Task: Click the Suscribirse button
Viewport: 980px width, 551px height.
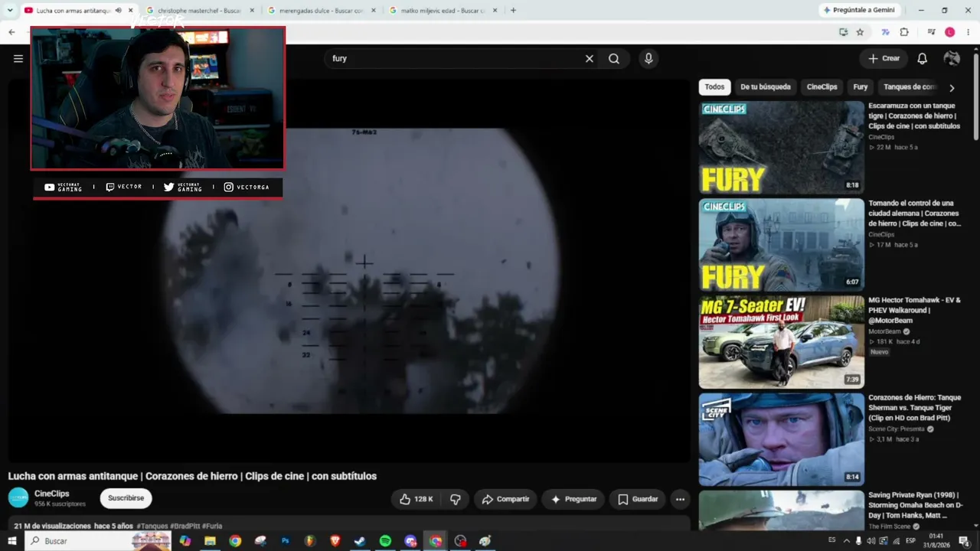Action: (x=126, y=498)
